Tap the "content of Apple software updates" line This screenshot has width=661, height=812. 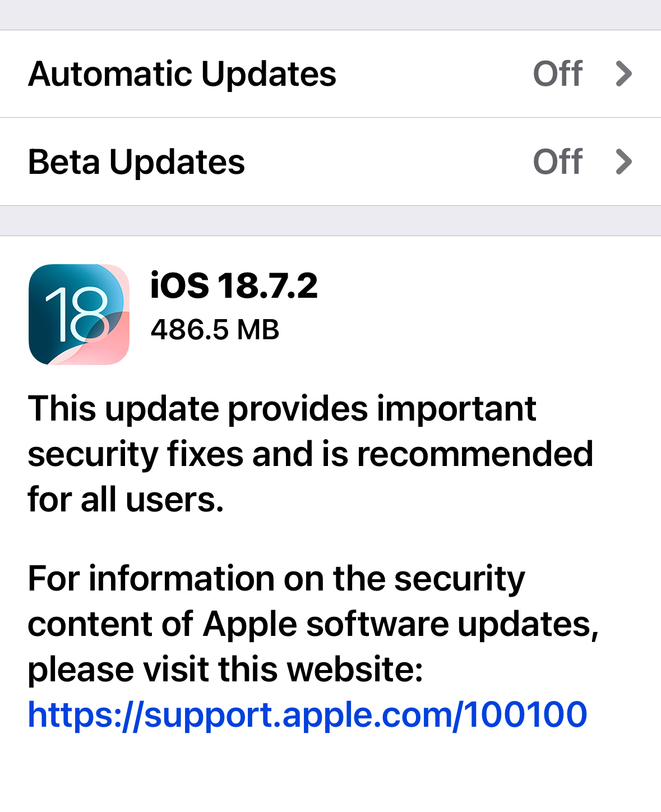coord(313,624)
